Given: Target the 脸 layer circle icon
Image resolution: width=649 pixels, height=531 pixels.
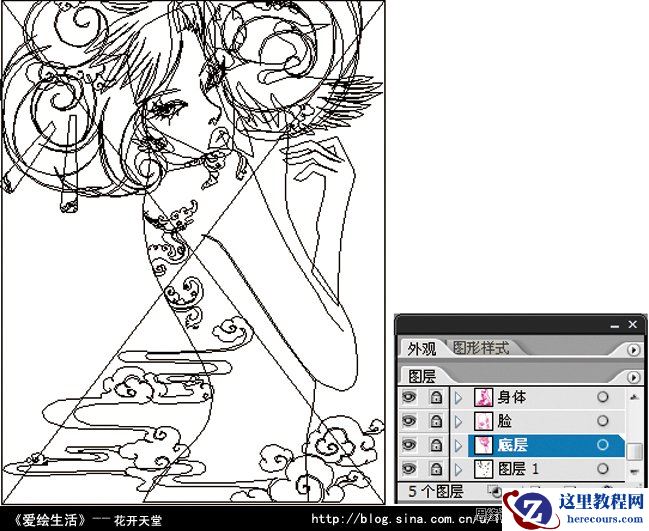Looking at the screenshot, I should (603, 421).
